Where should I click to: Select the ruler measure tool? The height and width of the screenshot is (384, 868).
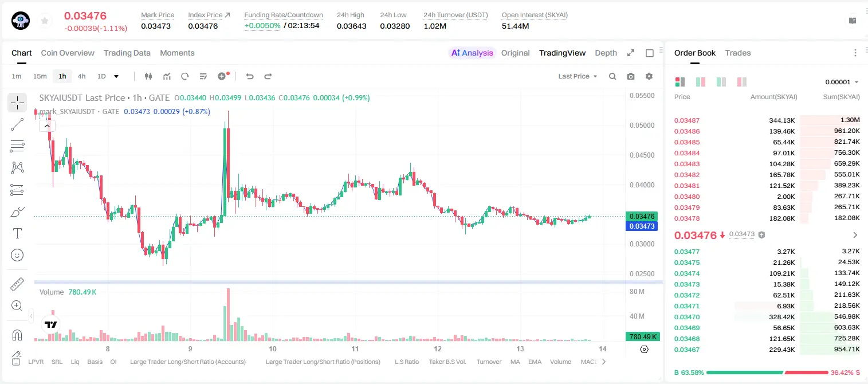[17, 284]
